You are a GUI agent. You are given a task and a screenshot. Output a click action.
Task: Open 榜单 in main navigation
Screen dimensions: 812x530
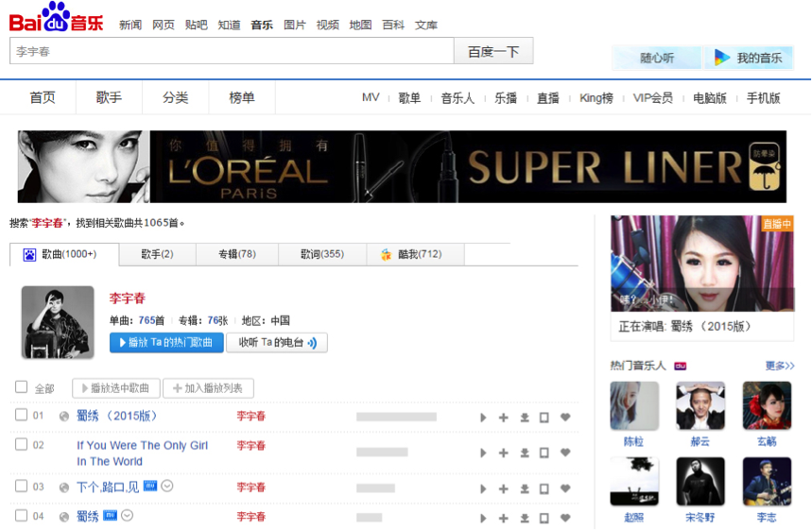(x=242, y=97)
